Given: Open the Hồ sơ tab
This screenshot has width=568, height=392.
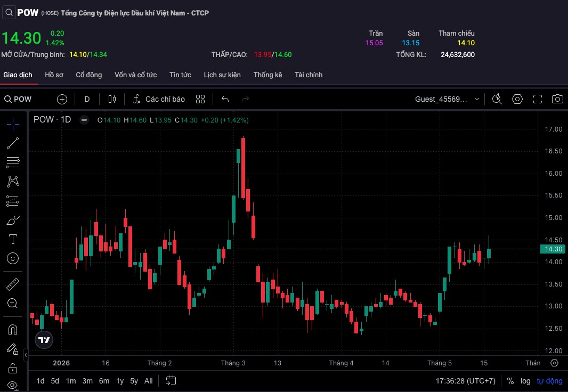Looking at the screenshot, I should (54, 75).
